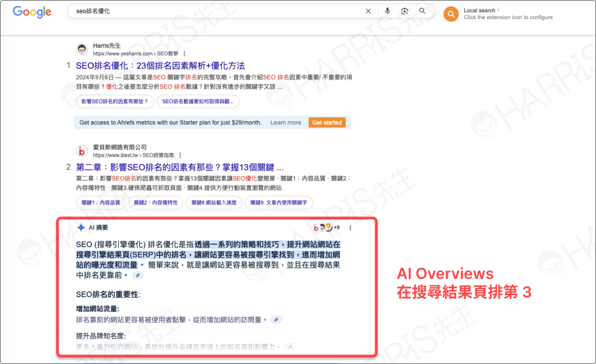Select the 關鍵9. 文章內使用關鍵字 chip
The height and width of the screenshot is (364, 596).
tap(279, 203)
